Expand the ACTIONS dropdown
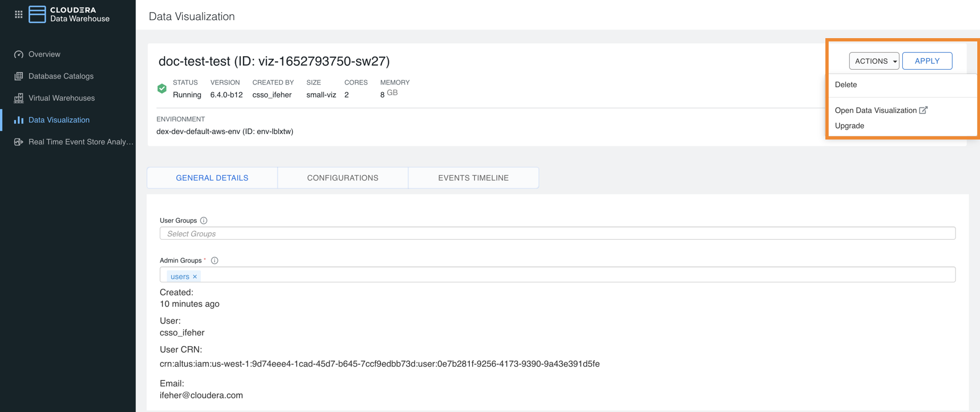The height and width of the screenshot is (412, 980). coord(874,61)
